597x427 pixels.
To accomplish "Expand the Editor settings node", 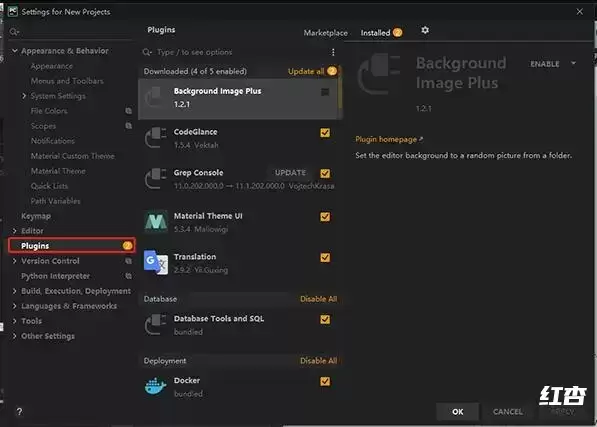I will click(x=14, y=231).
